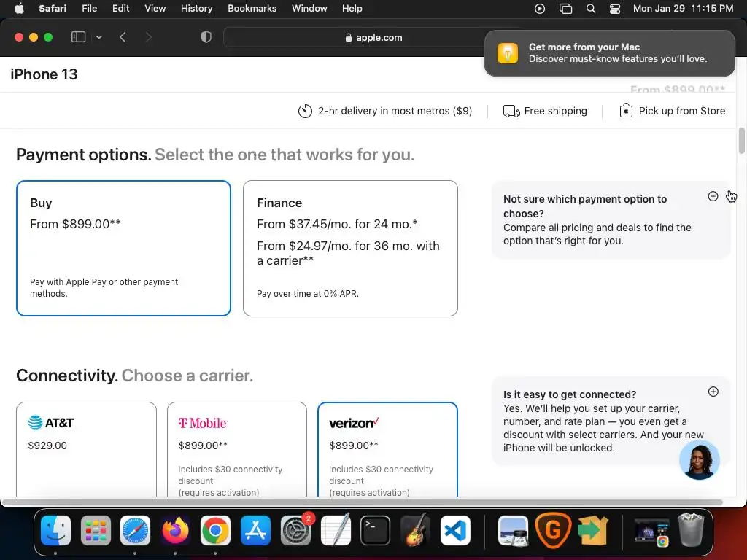Choose the Verizon carrier card

tap(387, 449)
